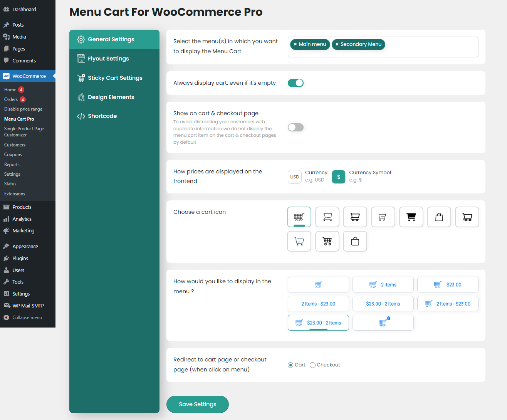Open WooCommerce Home submenu link
Viewport: 507px width, 420px height.
10,90
